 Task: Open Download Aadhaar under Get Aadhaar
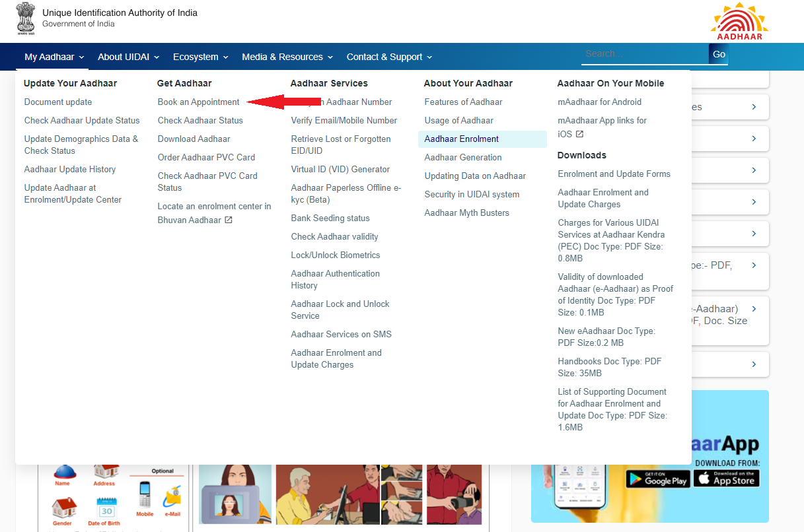pyautogui.click(x=194, y=139)
